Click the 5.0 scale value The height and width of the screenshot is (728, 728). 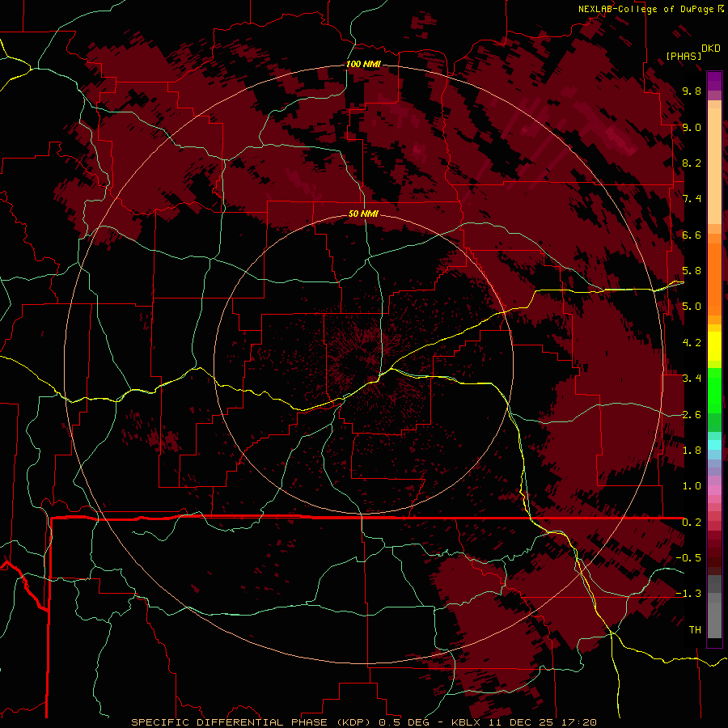[x=692, y=307]
